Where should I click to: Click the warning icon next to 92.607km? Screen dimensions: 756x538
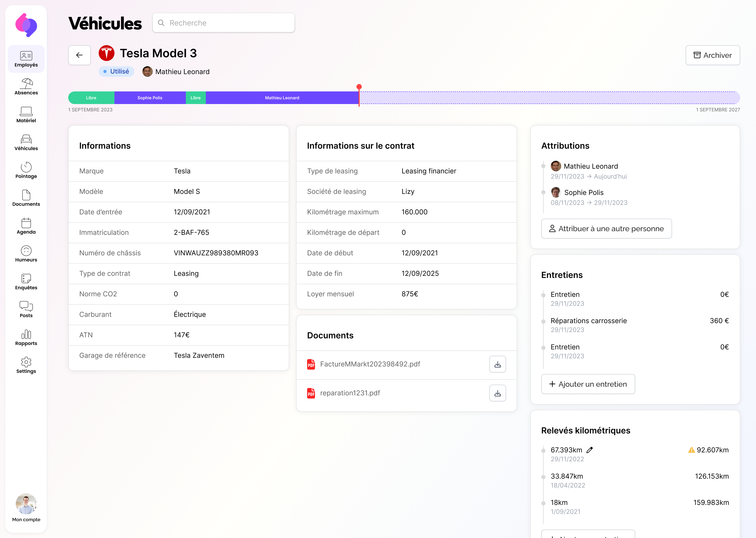[691, 449]
